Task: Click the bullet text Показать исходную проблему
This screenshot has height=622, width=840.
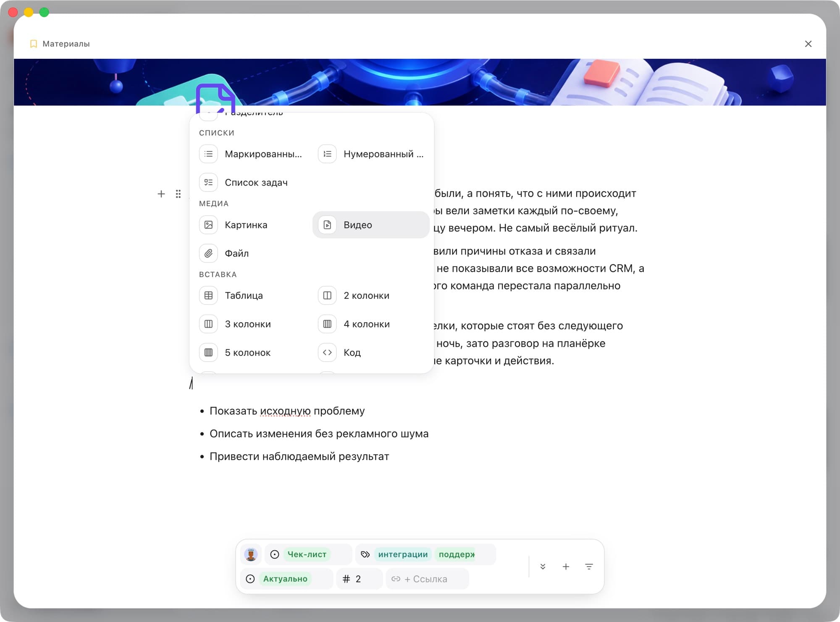Action: tap(287, 411)
